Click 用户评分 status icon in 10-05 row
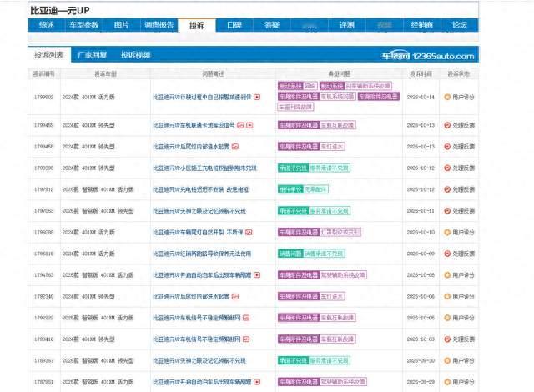Viewport: 534px width, 392px height. point(447,318)
